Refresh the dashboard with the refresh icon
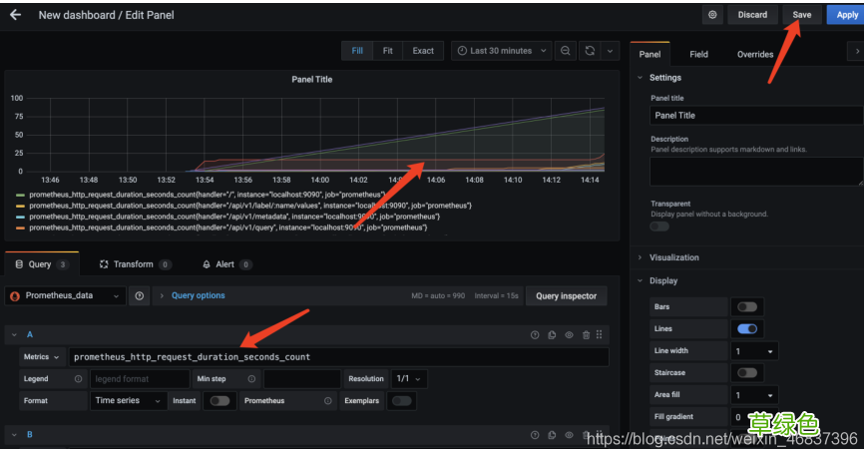The width and height of the screenshot is (868, 458). [590, 51]
